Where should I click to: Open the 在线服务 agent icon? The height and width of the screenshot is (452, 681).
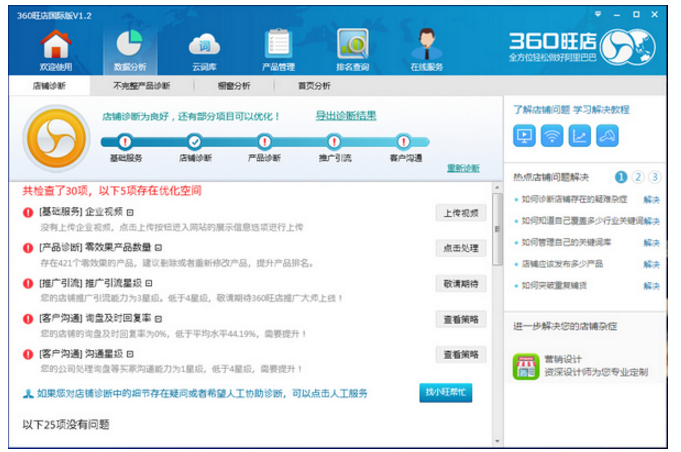pyautogui.click(x=427, y=43)
